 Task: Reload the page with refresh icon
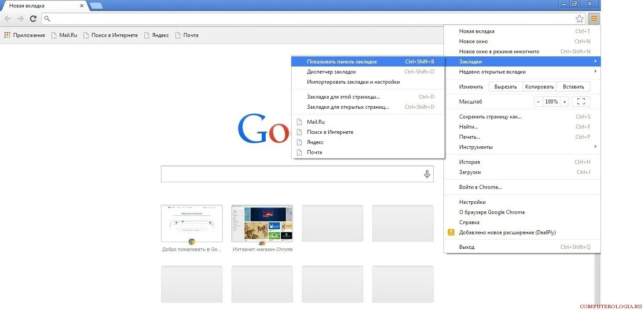(x=33, y=18)
